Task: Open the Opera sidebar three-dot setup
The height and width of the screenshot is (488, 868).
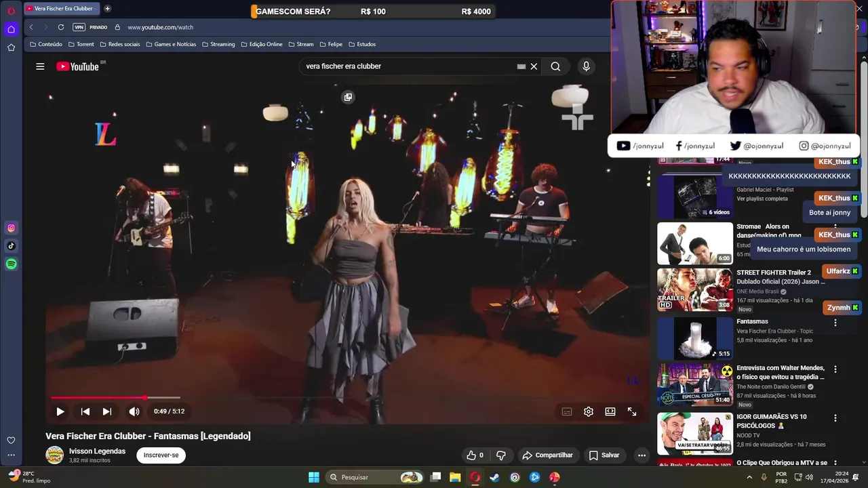Action: [x=11, y=455]
